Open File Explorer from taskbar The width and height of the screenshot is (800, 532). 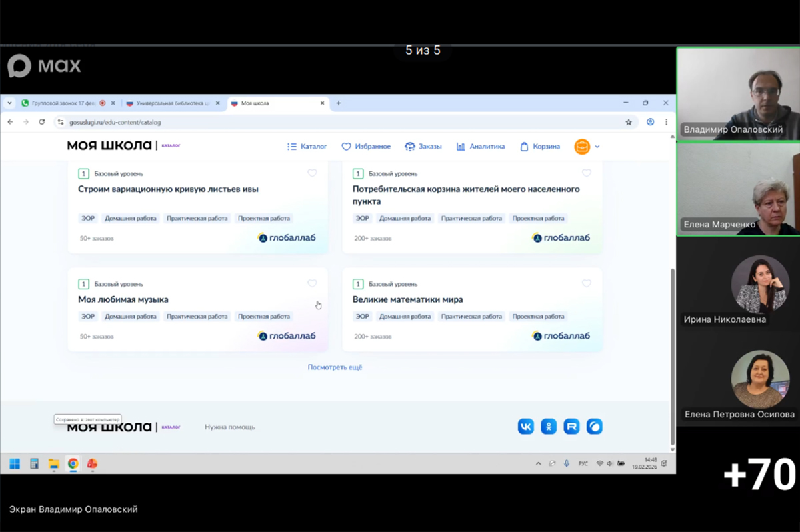pos(54,464)
